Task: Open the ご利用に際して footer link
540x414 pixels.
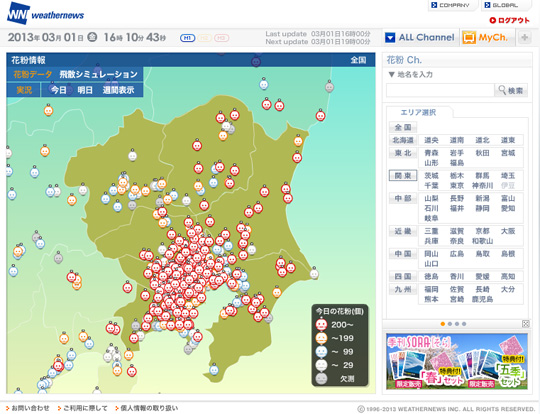Action: (x=85, y=408)
